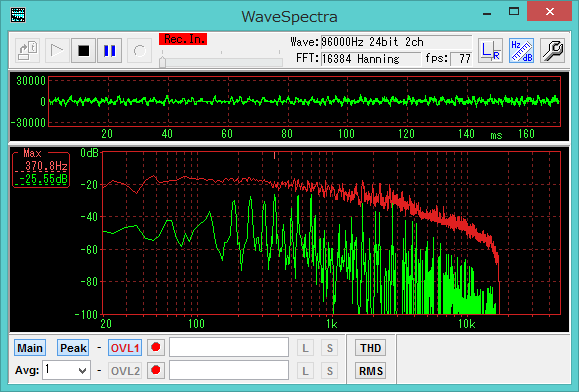This screenshot has height=392, width=579.
Task: Toggle the OVL2 overlay button
Action: tap(125, 371)
